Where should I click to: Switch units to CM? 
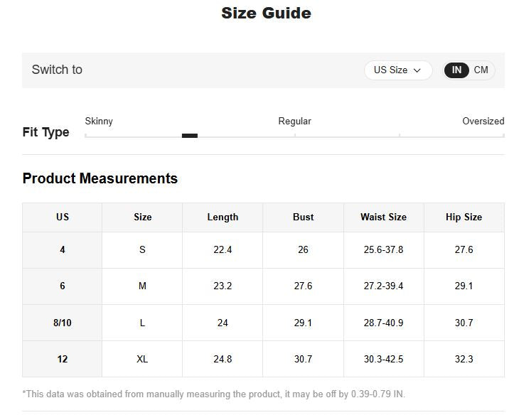[481, 70]
